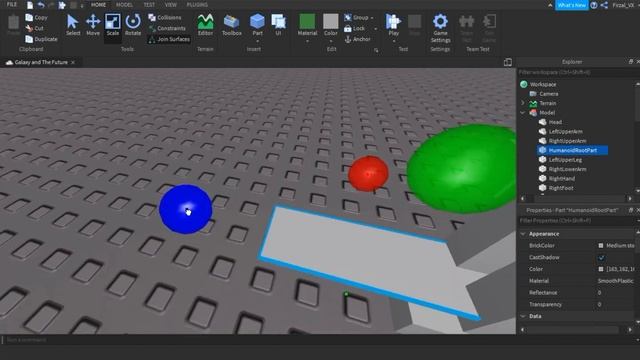Duplicate the selected object
Screen dimensions: 640x360
pyautogui.click(x=41, y=39)
